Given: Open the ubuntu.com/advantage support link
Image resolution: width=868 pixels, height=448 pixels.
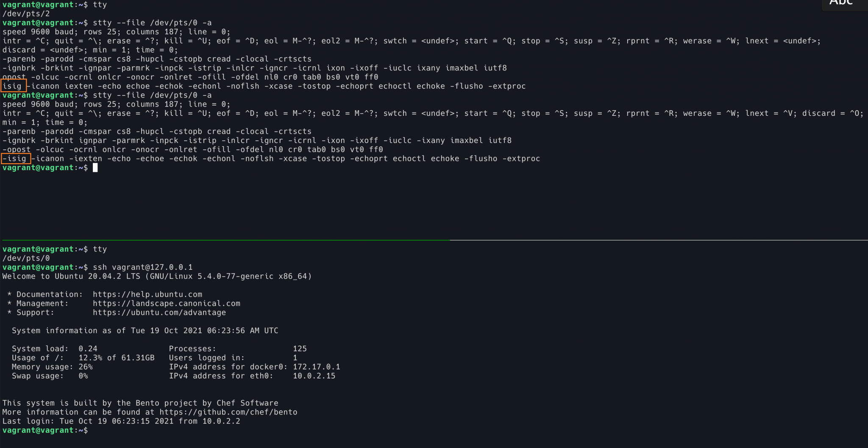Looking at the screenshot, I should click(159, 313).
